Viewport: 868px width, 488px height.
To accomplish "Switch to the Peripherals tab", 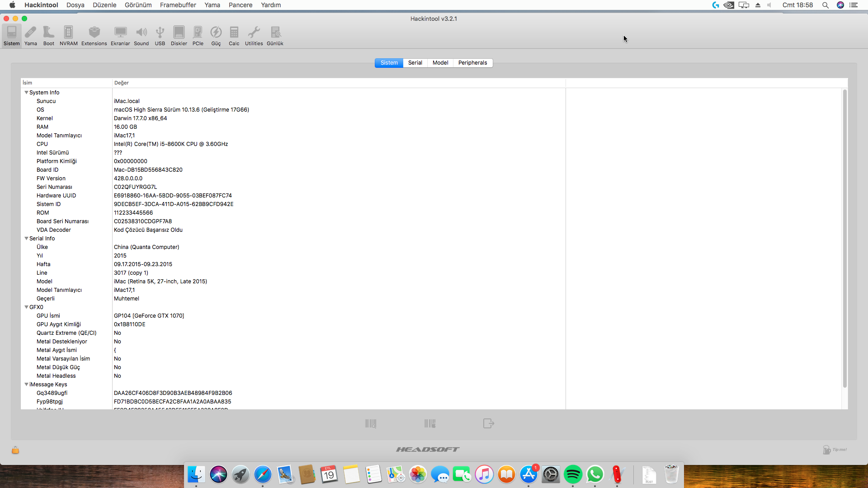I will pos(472,63).
